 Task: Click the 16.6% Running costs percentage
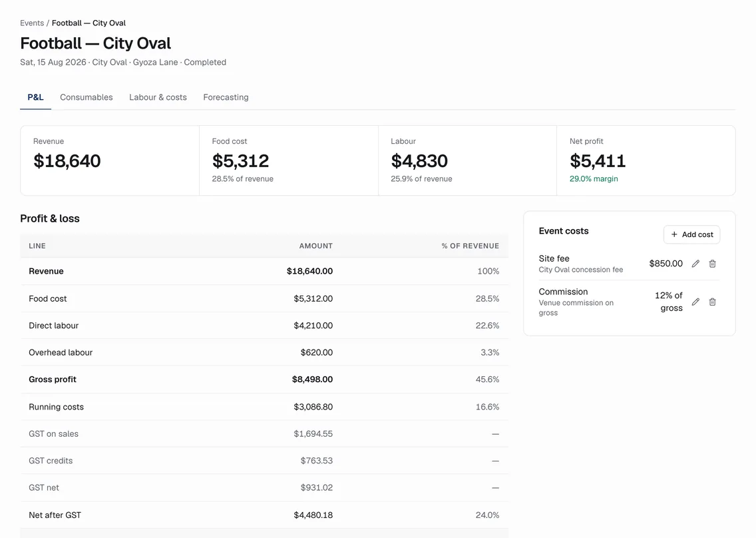point(487,407)
